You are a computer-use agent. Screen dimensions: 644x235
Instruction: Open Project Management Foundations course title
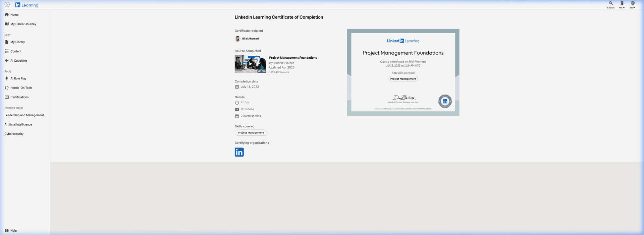point(293,58)
